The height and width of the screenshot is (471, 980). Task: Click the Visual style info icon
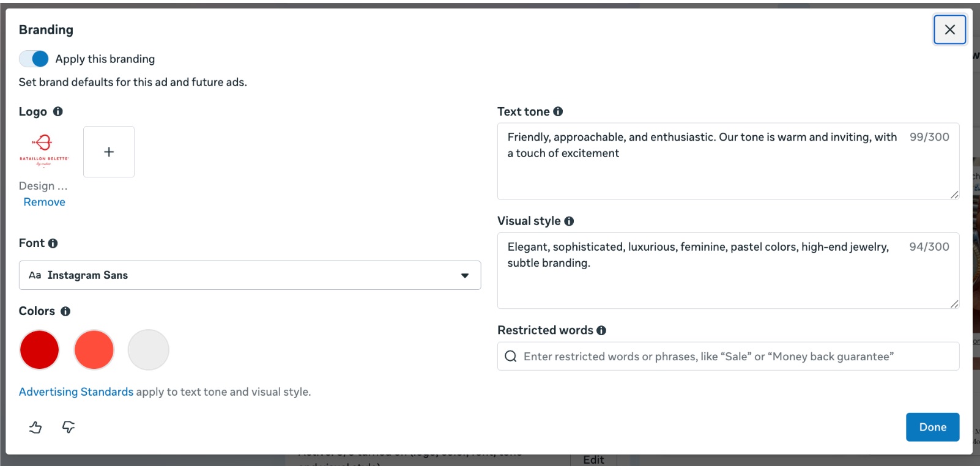coord(569,221)
